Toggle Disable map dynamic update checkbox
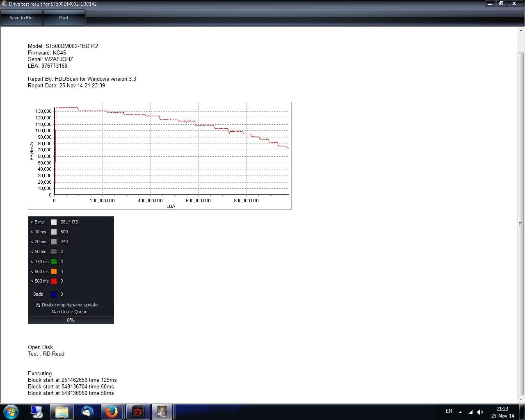525x420 pixels. 38,305
